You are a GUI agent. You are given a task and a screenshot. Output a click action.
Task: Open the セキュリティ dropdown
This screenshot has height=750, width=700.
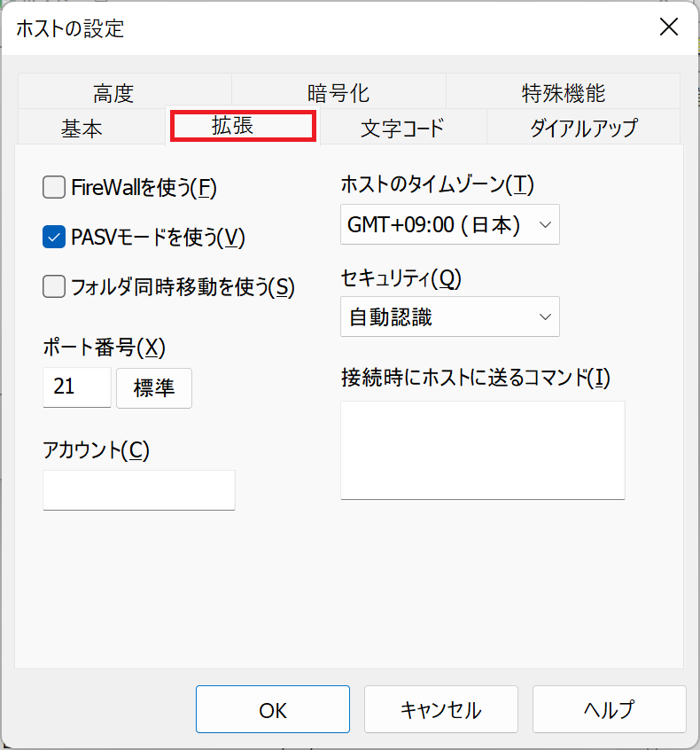[x=449, y=316]
